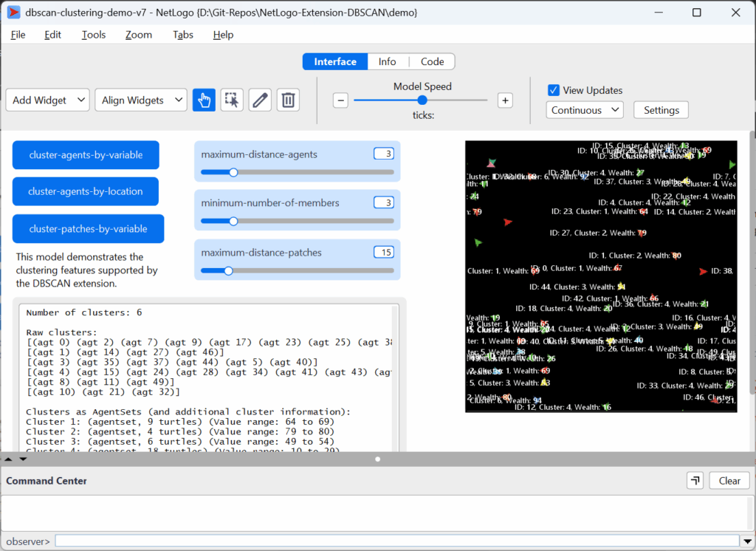Click the minimum-number-of-members value box
The width and height of the screenshot is (756, 551).
[384, 202]
